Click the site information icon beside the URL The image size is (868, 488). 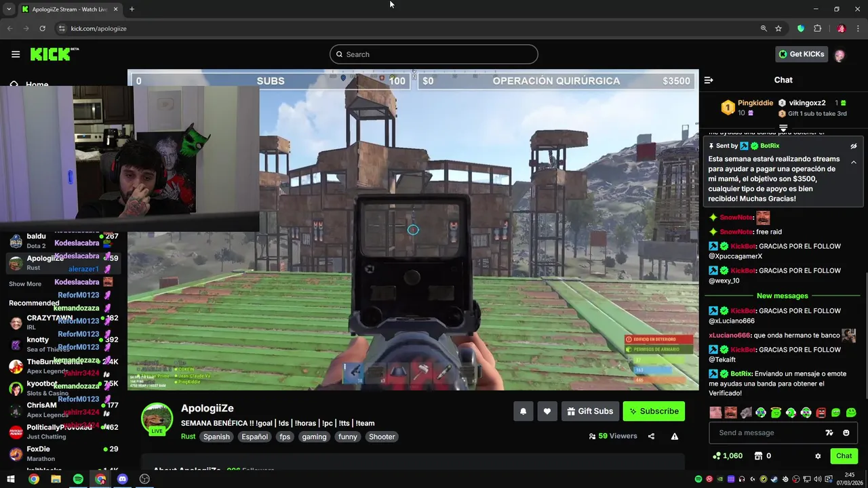62,28
